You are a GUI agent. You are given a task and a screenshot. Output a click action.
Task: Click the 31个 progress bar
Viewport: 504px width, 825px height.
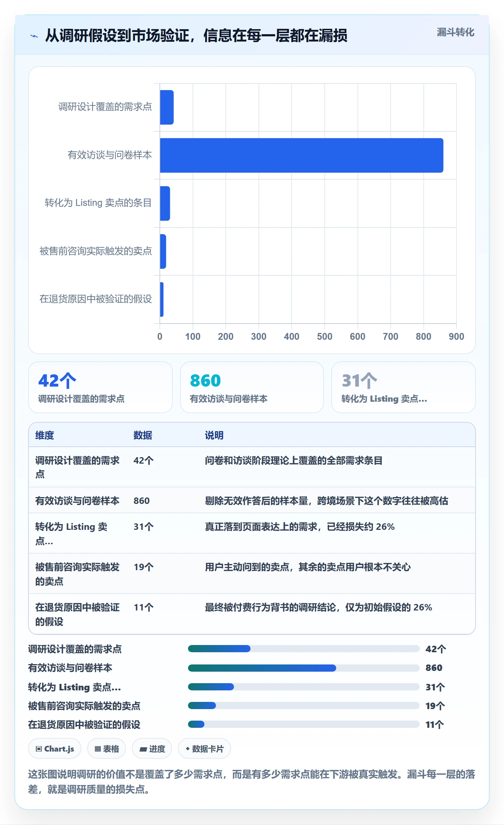click(x=303, y=687)
